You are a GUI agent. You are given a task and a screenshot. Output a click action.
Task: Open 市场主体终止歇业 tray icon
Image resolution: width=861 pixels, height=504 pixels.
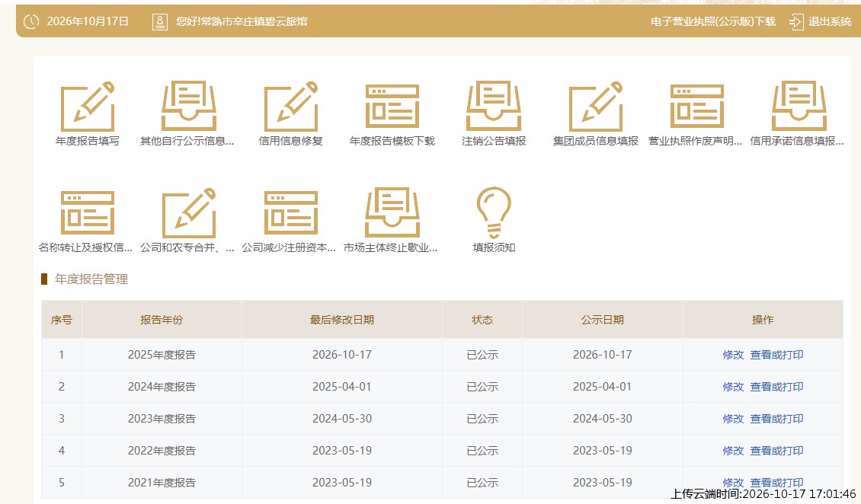coord(392,212)
